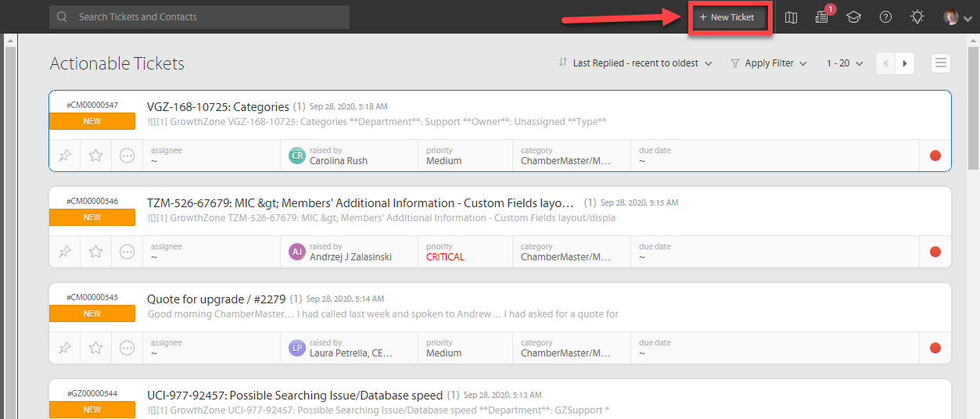Open ticket UCI-977-92457 Possible Searching Issue
980x419 pixels.
(x=295, y=396)
